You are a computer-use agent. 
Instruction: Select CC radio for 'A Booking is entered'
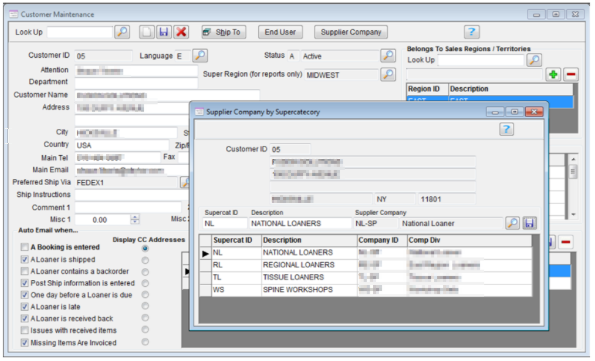(145, 248)
